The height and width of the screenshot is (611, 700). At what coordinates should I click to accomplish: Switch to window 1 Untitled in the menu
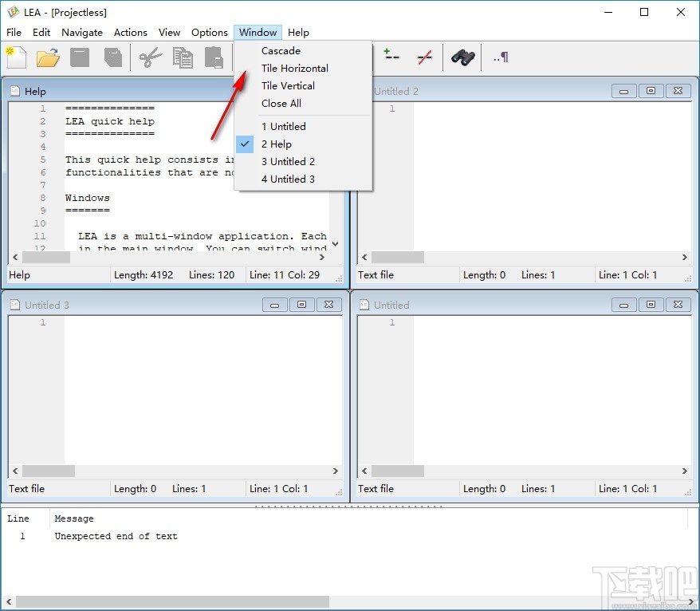coord(303,126)
